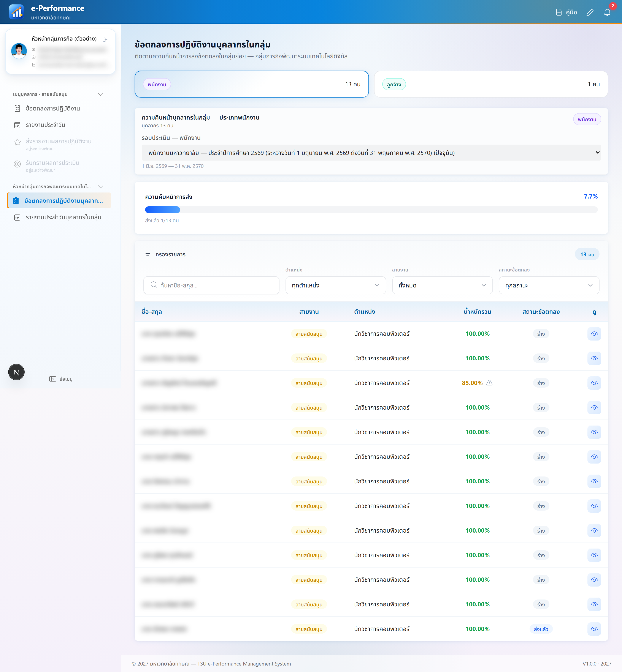
Task: Click the e-Performance logo icon
Action: pos(16,12)
